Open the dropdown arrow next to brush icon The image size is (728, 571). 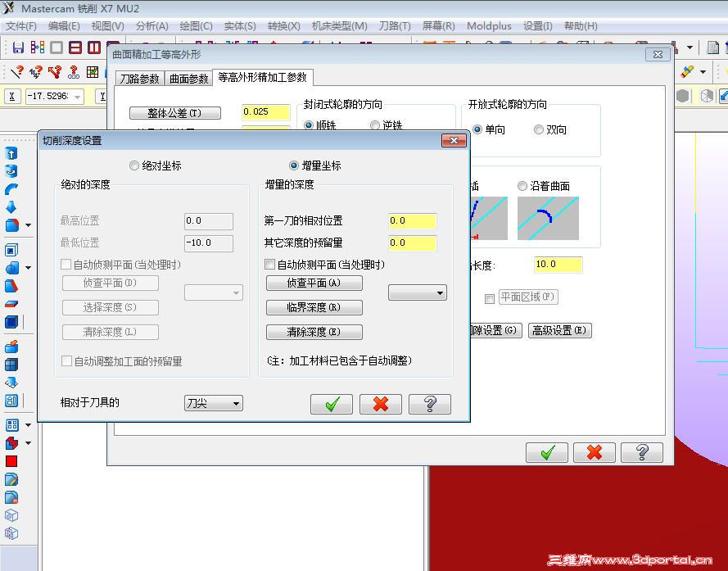point(703,71)
